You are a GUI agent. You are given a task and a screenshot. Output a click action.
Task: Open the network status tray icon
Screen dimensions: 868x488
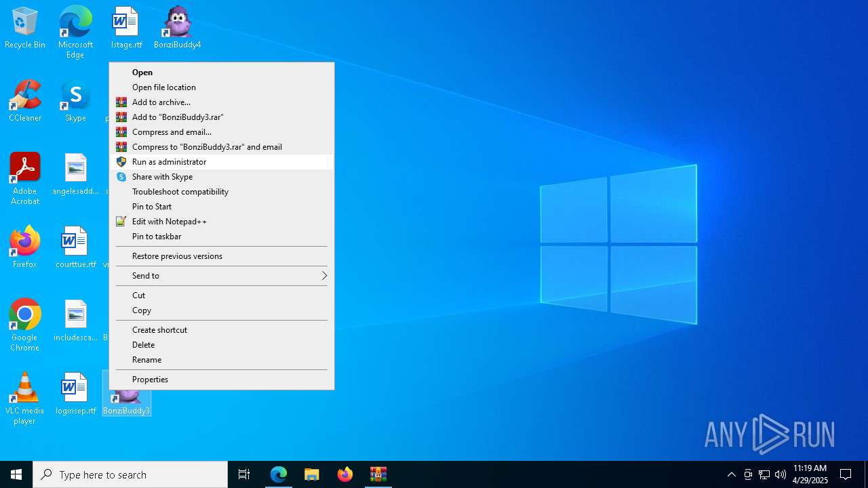coord(764,474)
